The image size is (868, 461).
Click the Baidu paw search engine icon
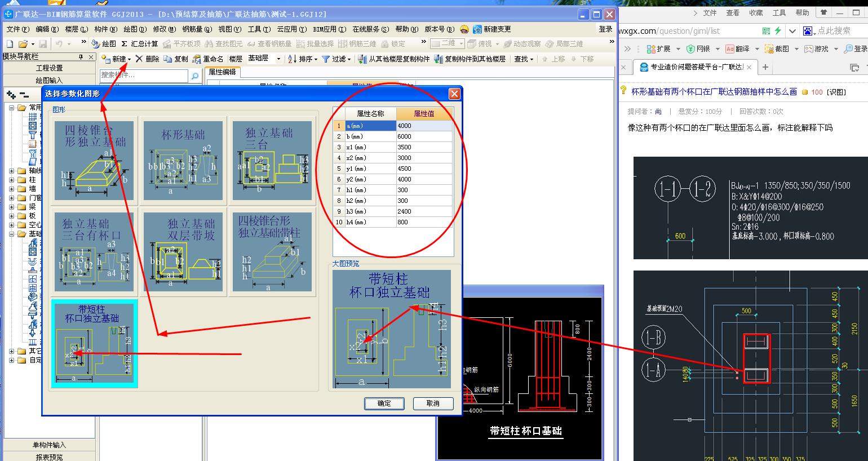click(x=807, y=31)
